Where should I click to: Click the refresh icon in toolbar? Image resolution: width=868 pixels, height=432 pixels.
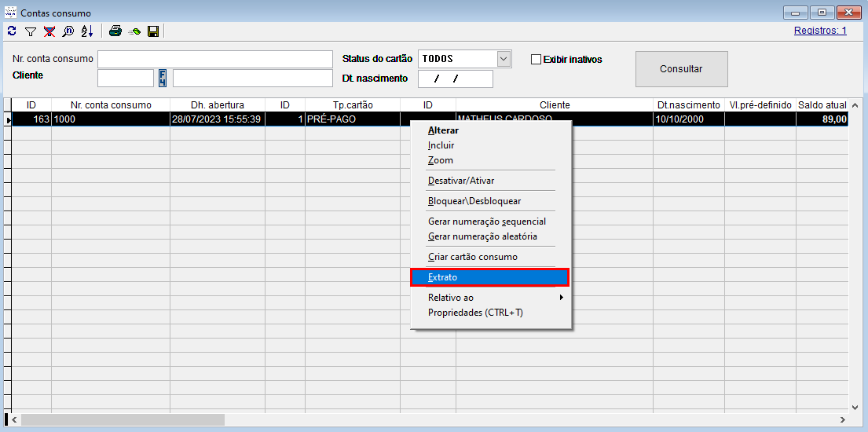12,31
